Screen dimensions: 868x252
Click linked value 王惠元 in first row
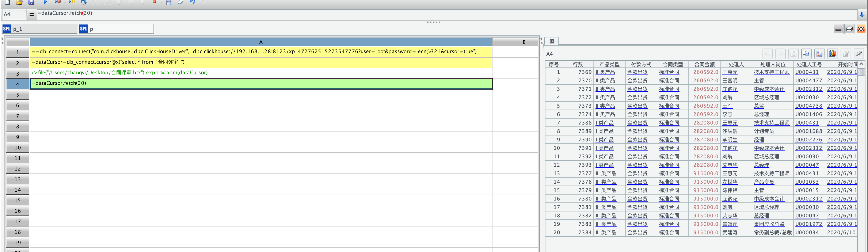pos(730,72)
